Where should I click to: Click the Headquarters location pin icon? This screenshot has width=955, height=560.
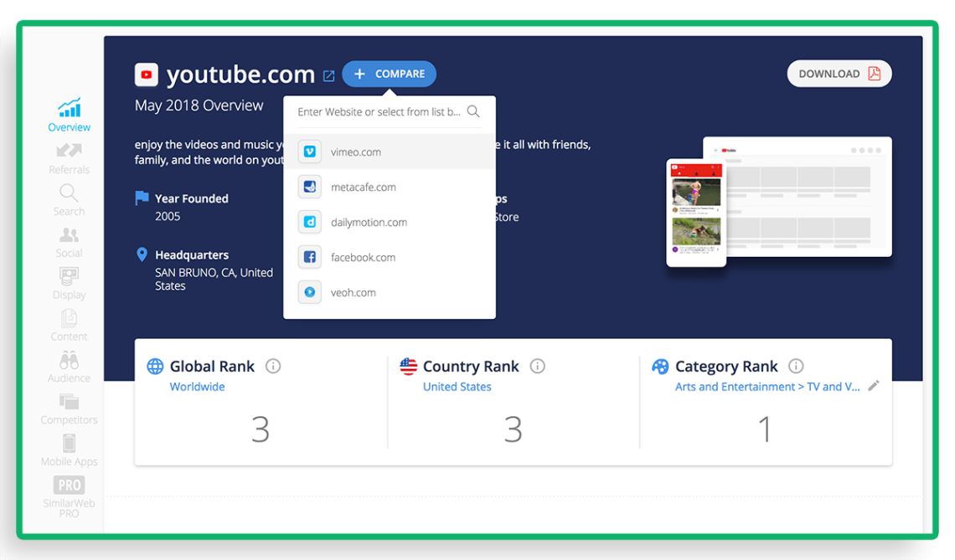[142, 254]
